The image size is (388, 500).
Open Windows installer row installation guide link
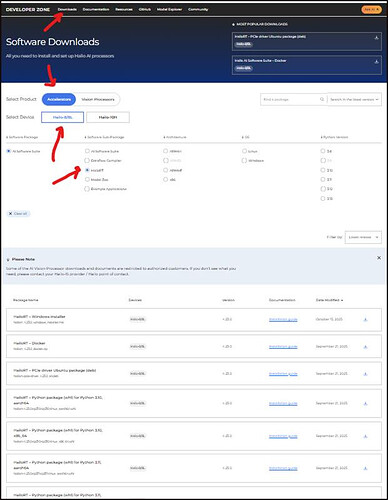tap(283, 319)
